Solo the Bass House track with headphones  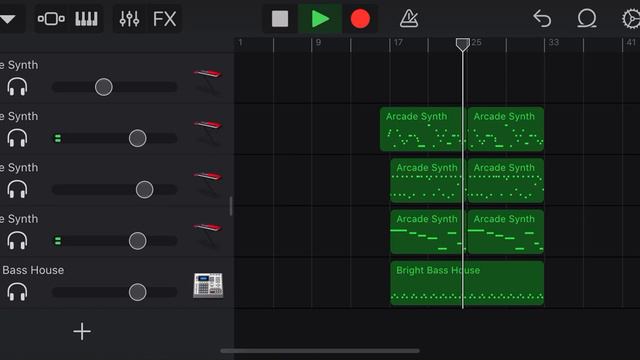pos(17,292)
